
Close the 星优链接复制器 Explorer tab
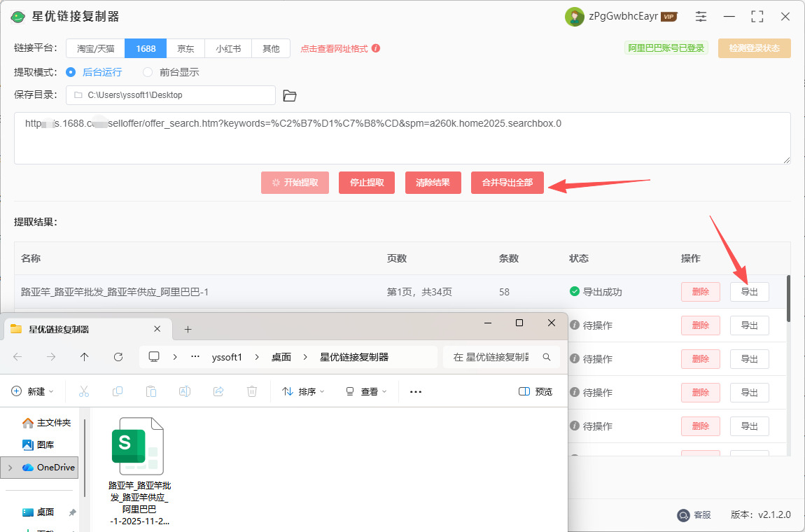157,329
